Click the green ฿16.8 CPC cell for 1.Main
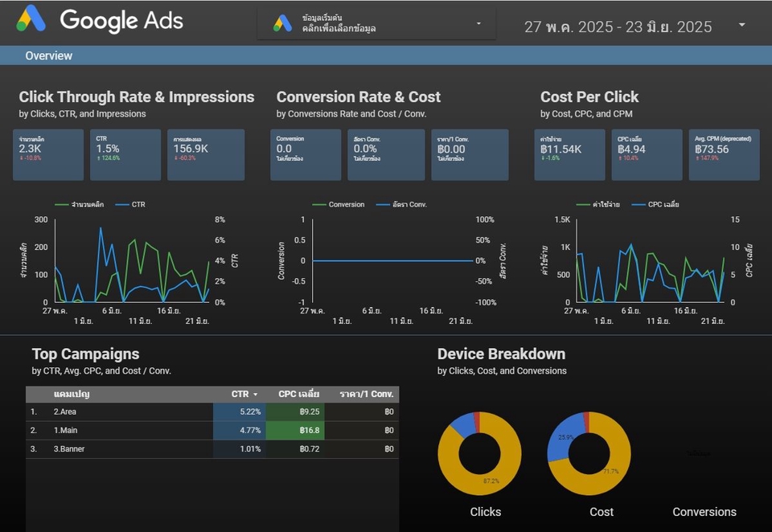This screenshot has width=772, height=532. 296,430
